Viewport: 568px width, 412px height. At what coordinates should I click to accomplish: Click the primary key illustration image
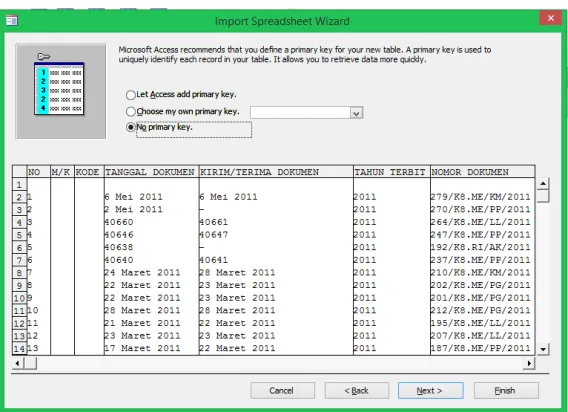click(x=61, y=91)
